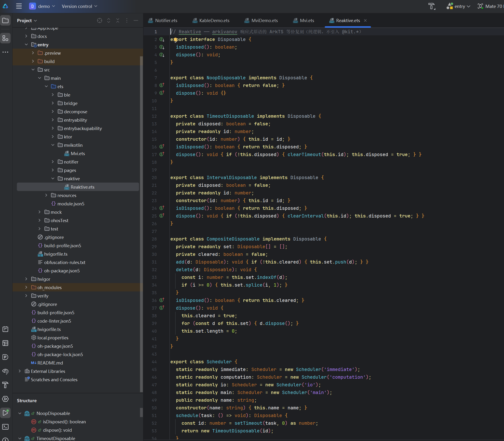The height and width of the screenshot is (441, 504).
Task: Collapse the entry module folder
Action: pos(26,45)
